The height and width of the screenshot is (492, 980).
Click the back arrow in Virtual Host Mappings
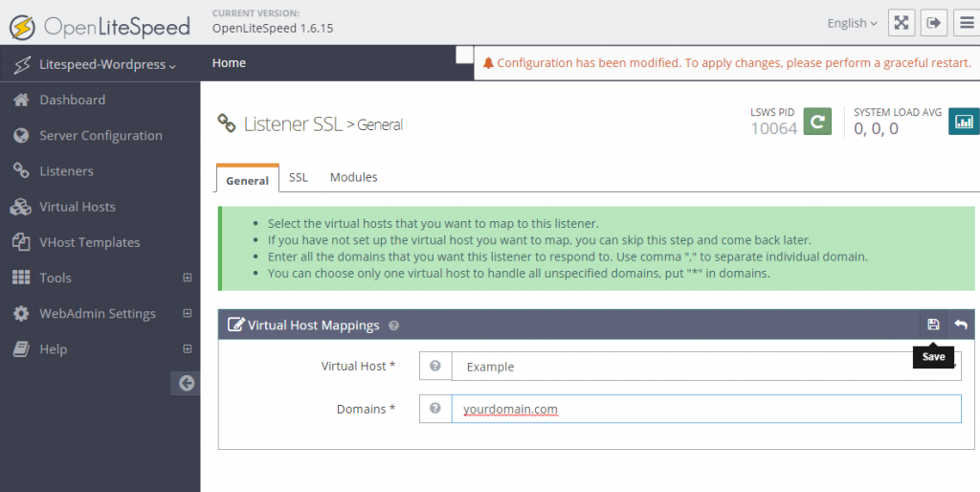click(x=961, y=324)
